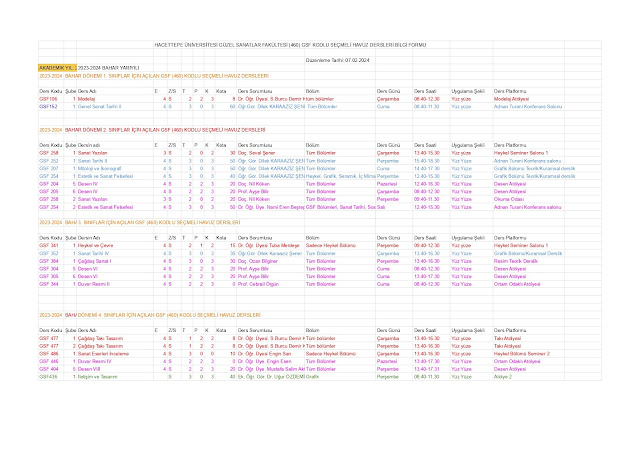Click the time '14.40-17.30'
The image size is (640, 452).
427,168
